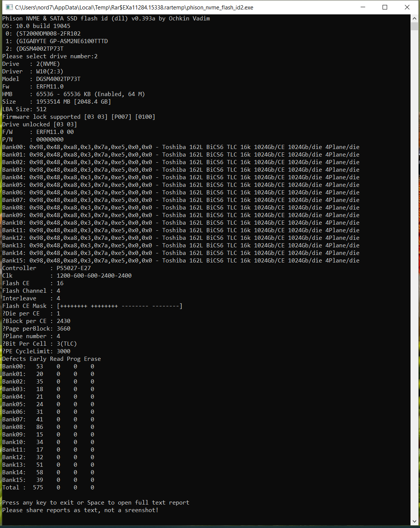This screenshot has height=528, width=420.
Task: Click the Controller PS5027-E27 line
Action: pyautogui.click(x=46, y=268)
